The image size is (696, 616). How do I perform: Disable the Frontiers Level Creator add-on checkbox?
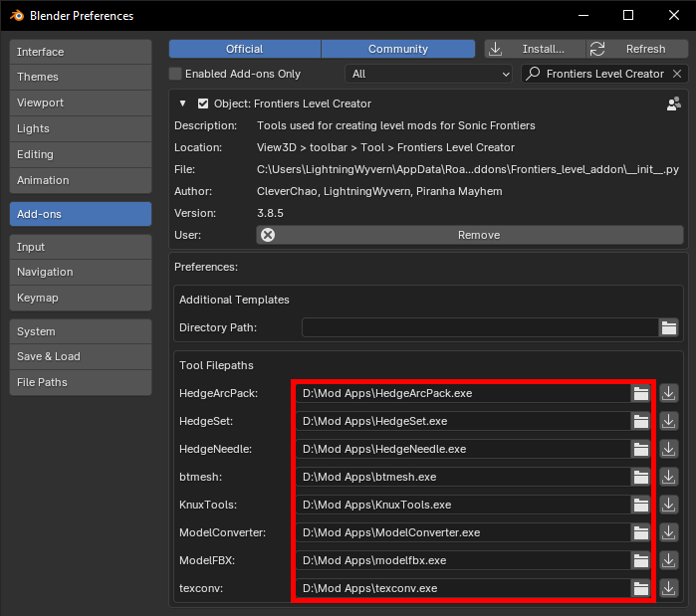click(x=203, y=103)
